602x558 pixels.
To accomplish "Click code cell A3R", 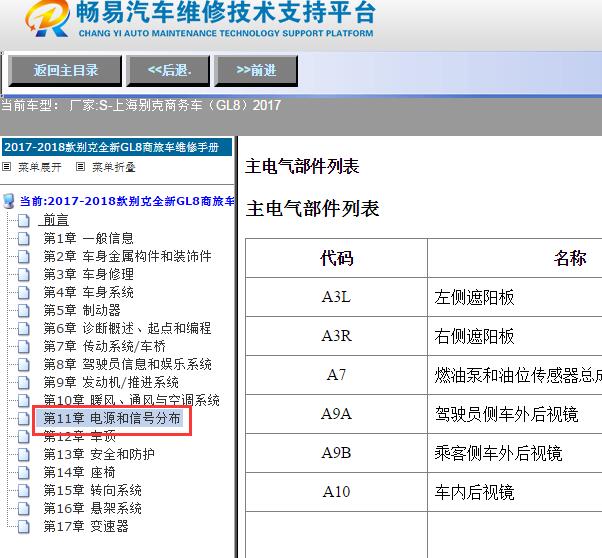I will point(337,336).
